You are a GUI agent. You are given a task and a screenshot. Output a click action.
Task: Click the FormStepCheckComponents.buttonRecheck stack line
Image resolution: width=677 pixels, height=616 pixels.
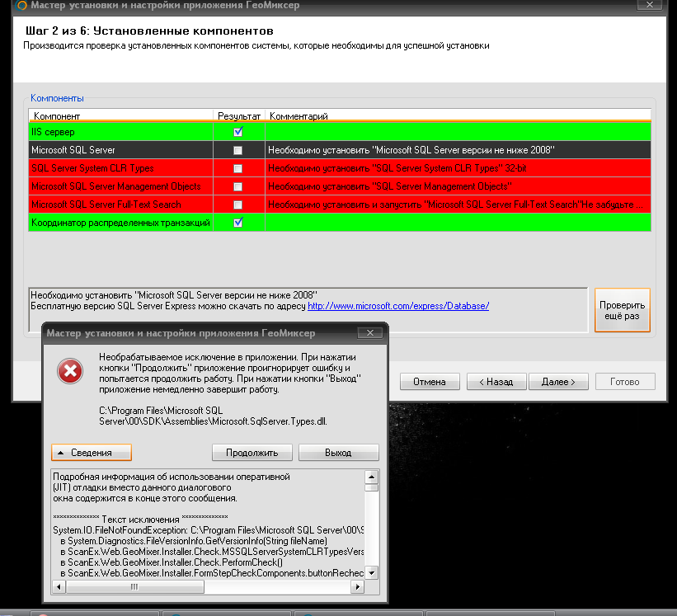click(x=213, y=573)
